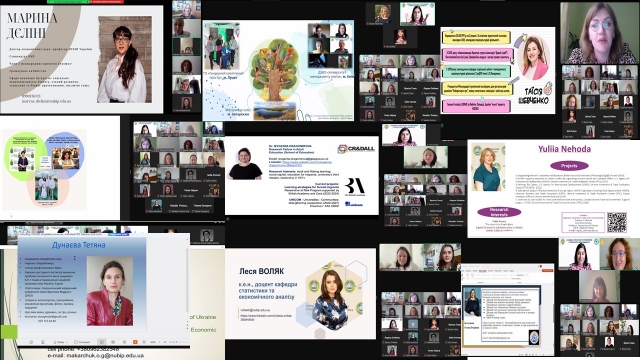Viewport: 640px width, 360px height.
Task: Click lake landscape photo beneath the tree
Action: [x=276, y=110]
